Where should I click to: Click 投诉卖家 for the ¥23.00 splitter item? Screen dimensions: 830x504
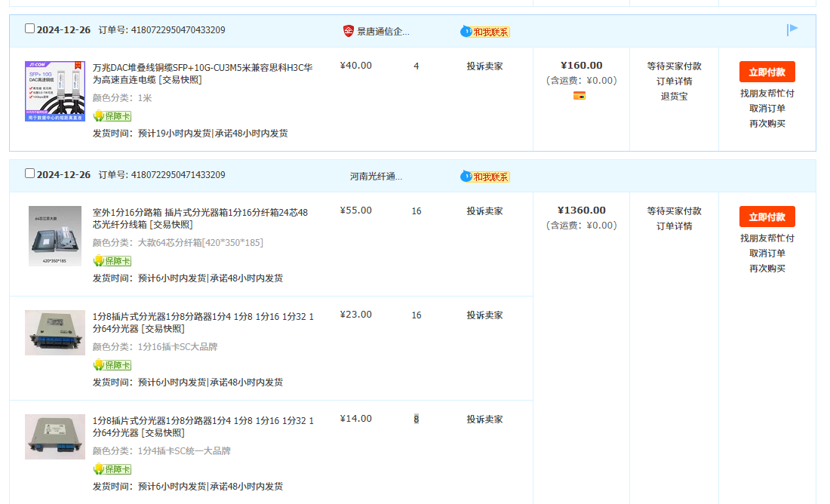(484, 315)
